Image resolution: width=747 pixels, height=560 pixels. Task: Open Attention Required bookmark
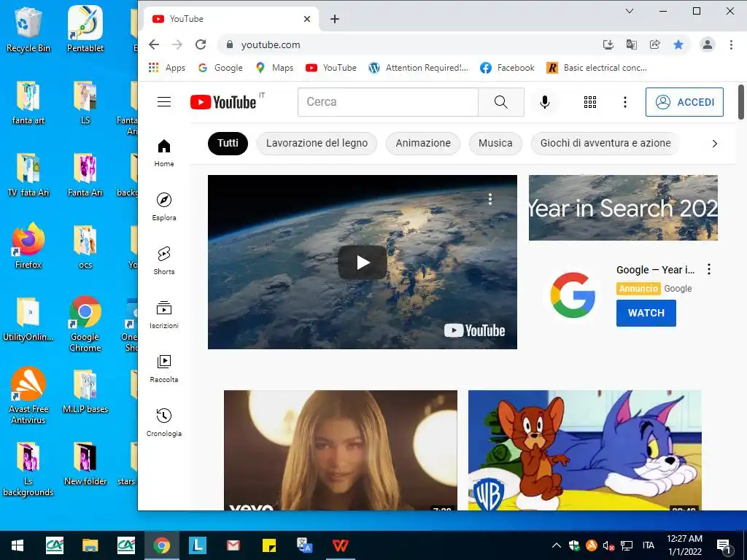pos(419,68)
